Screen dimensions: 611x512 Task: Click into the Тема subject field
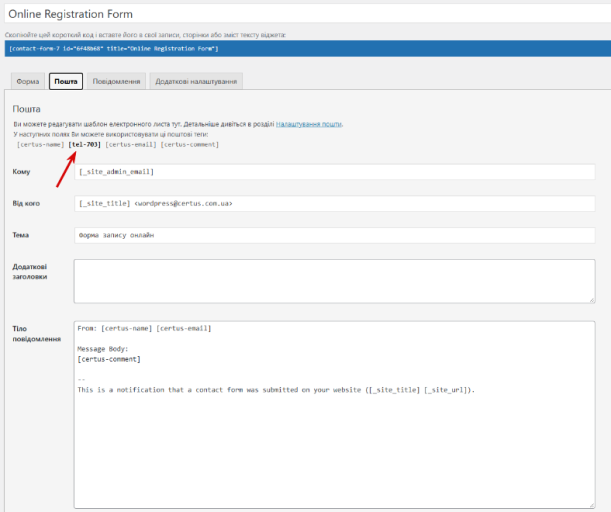[x=334, y=235]
